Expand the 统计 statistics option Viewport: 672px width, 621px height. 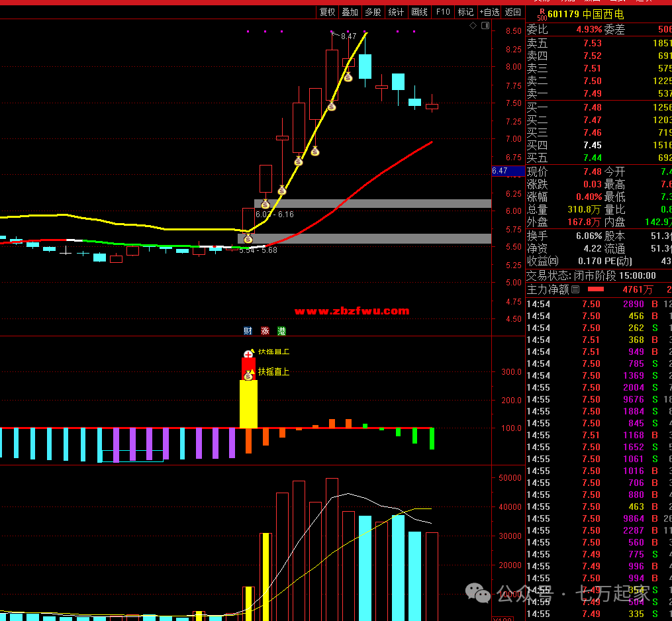coord(396,12)
